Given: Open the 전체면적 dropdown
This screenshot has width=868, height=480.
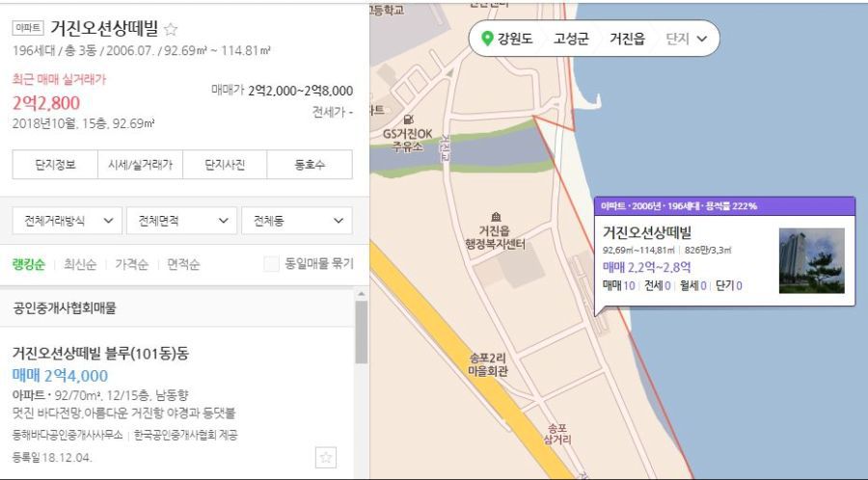Looking at the screenshot, I should tap(181, 221).
